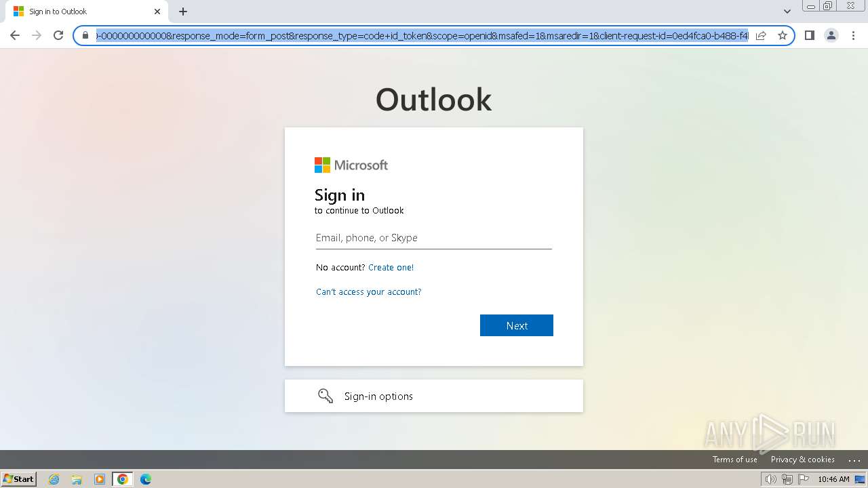Click the browser forward arrow
This screenshot has height=488, width=868.
click(37, 35)
